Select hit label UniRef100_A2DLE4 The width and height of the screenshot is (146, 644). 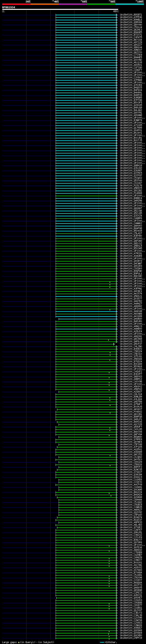131,331
